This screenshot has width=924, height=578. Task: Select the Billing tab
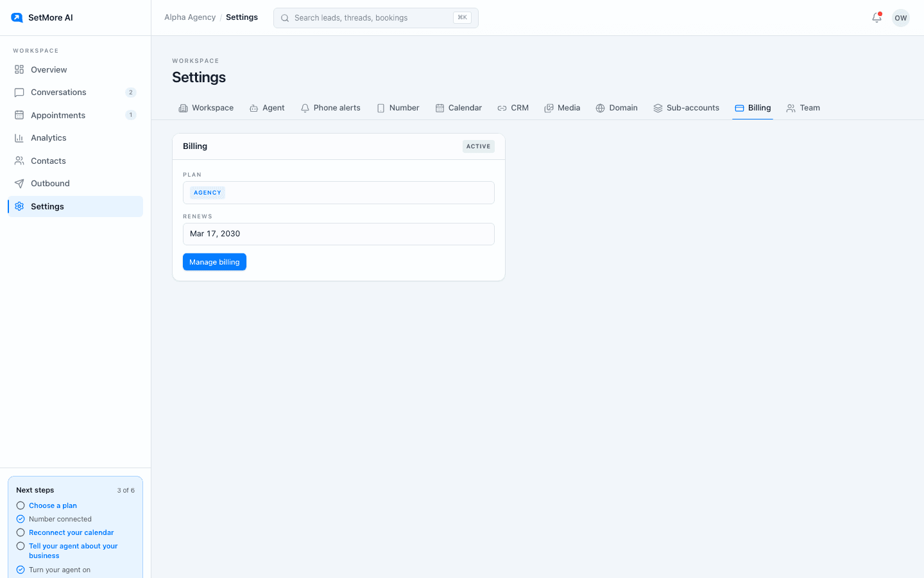pos(753,108)
